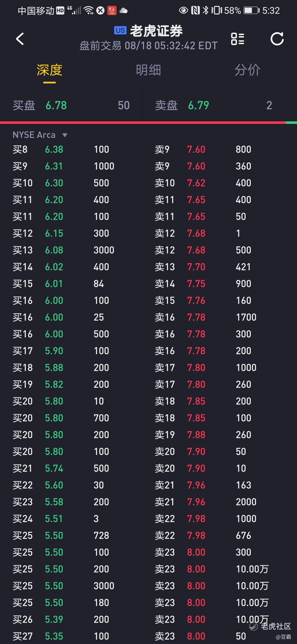Select the 深度 tab

tap(50, 70)
